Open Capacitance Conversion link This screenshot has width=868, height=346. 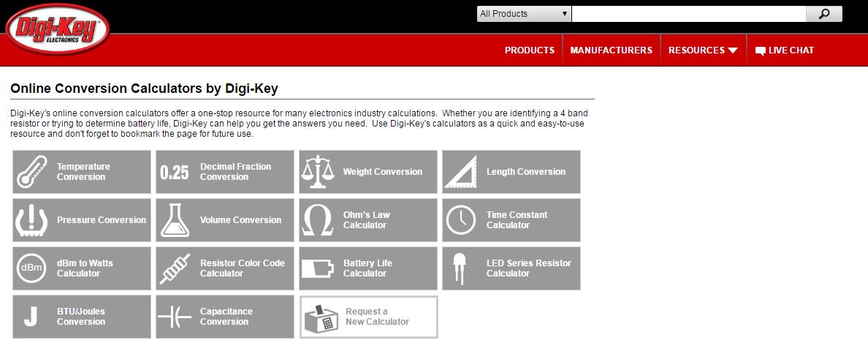(x=226, y=316)
